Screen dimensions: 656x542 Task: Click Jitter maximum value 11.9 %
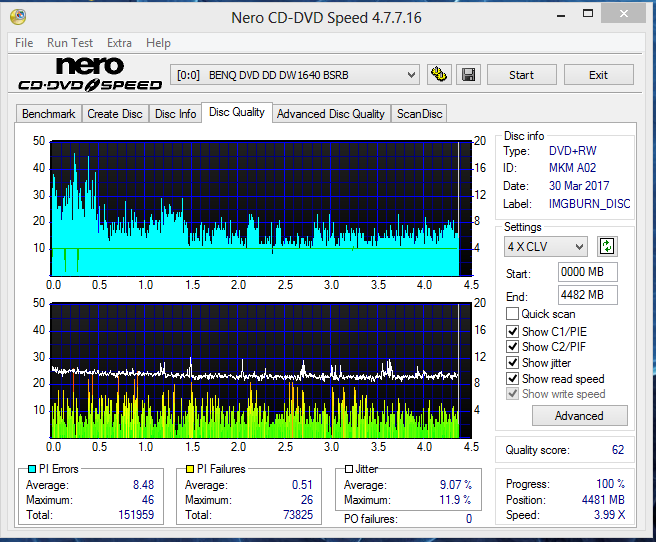[456, 500]
